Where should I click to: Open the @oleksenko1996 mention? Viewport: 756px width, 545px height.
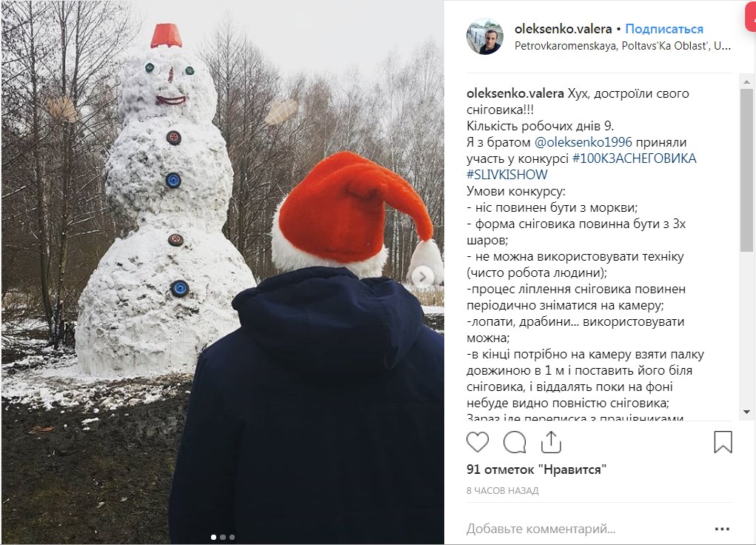coord(583,142)
